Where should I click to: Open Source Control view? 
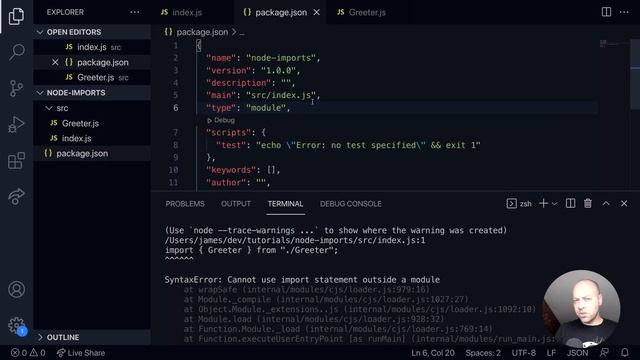click(x=16, y=88)
